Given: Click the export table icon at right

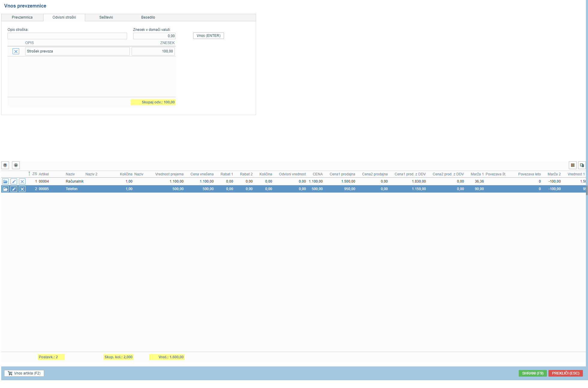Looking at the screenshot, I should pyautogui.click(x=582, y=165).
